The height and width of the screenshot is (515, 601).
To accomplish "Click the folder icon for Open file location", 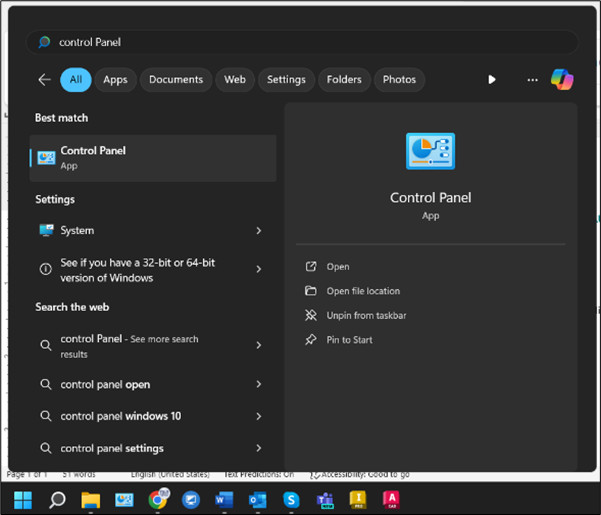I will [310, 291].
